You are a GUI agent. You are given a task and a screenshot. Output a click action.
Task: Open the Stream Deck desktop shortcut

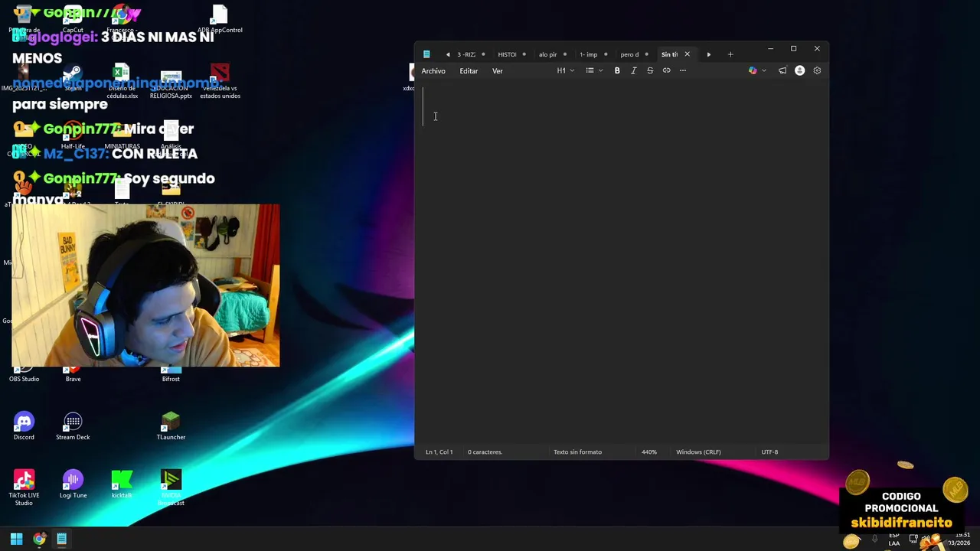tap(73, 426)
